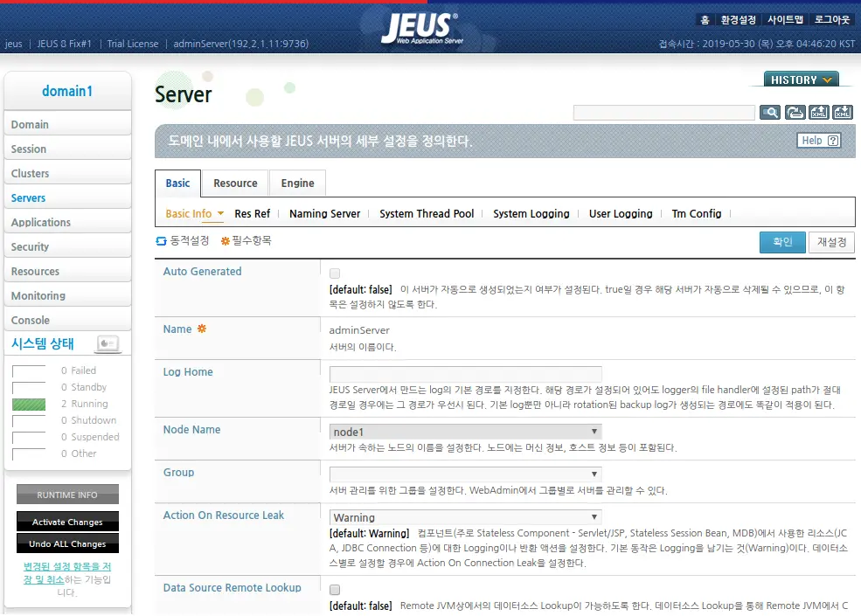This screenshot has height=616, width=861.
Task: Click adminServer address in header
Action: (240, 44)
